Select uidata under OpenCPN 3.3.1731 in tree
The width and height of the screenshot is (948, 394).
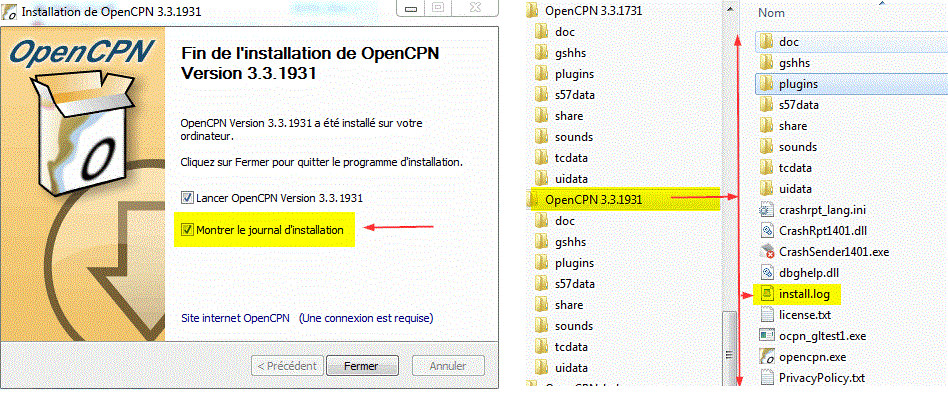[x=571, y=179]
